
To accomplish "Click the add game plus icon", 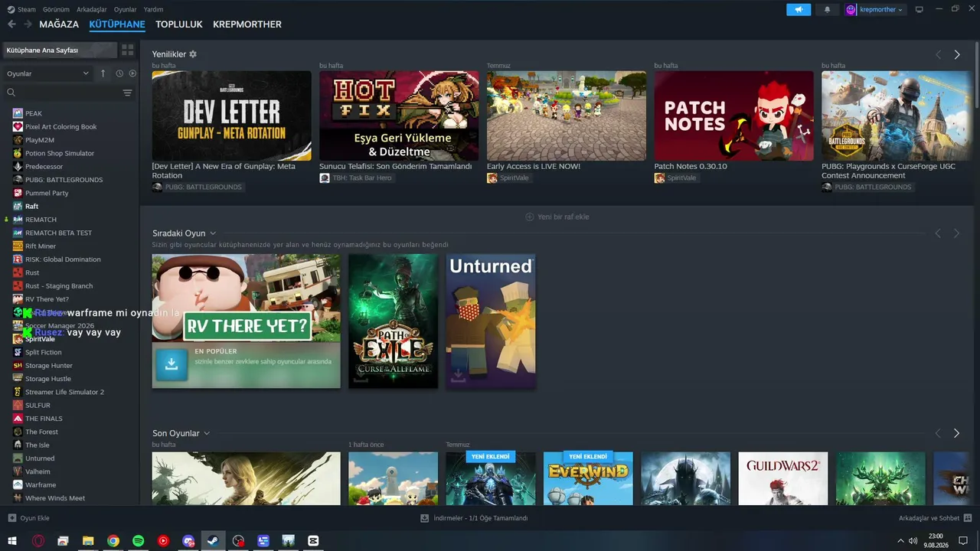I will pos(11,518).
